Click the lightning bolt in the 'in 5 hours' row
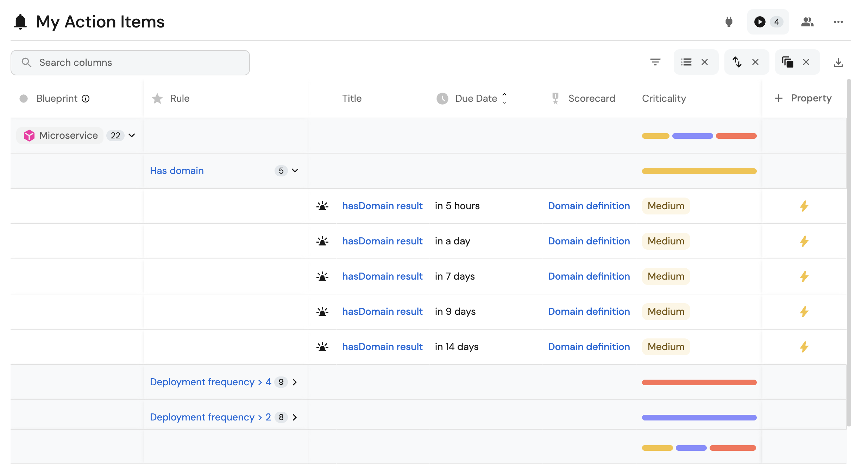868x474 pixels. tap(804, 206)
